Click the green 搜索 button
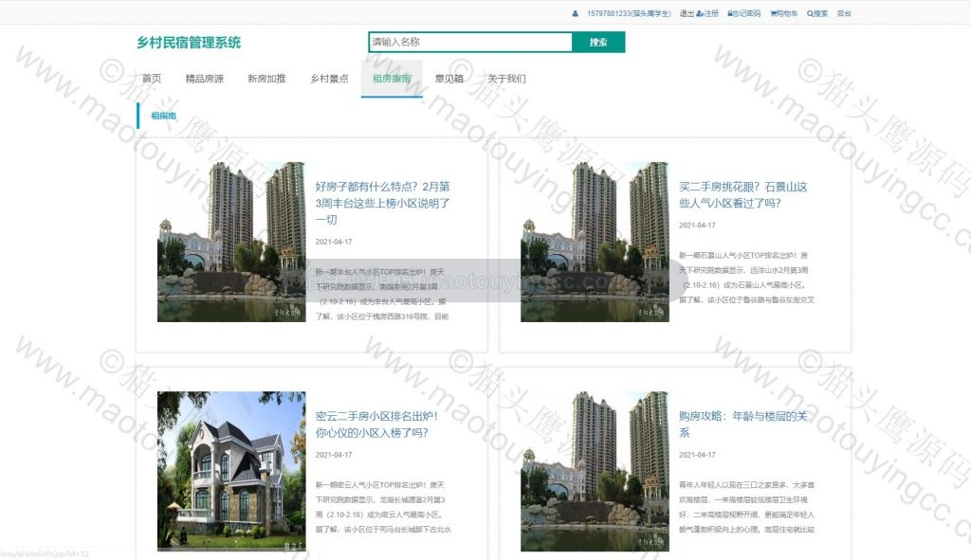 pyautogui.click(x=598, y=42)
